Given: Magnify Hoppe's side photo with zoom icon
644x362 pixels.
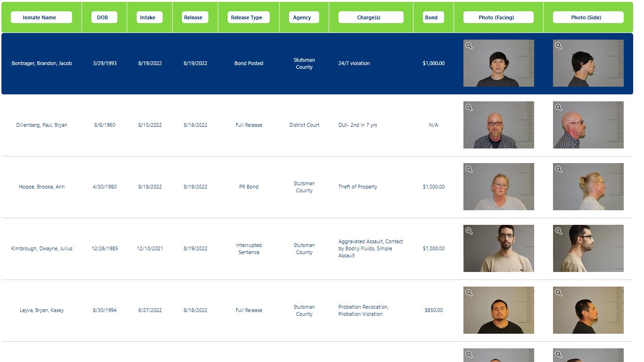Looking at the screenshot, I should click(x=559, y=169).
